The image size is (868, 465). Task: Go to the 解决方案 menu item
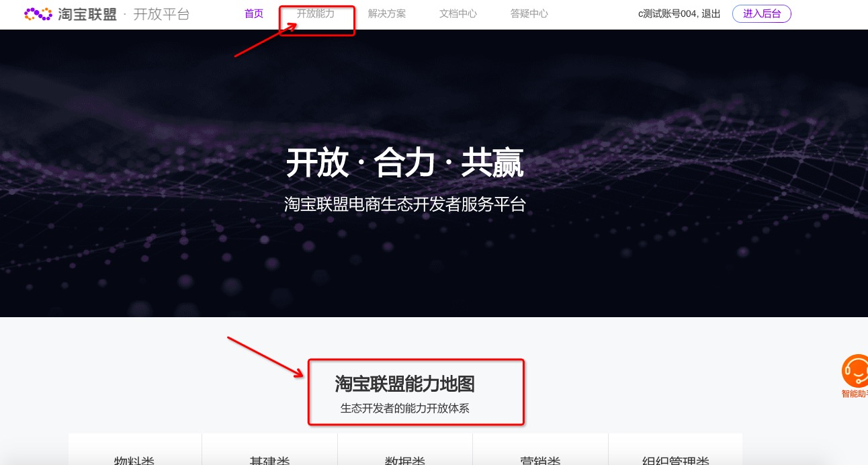(x=387, y=13)
